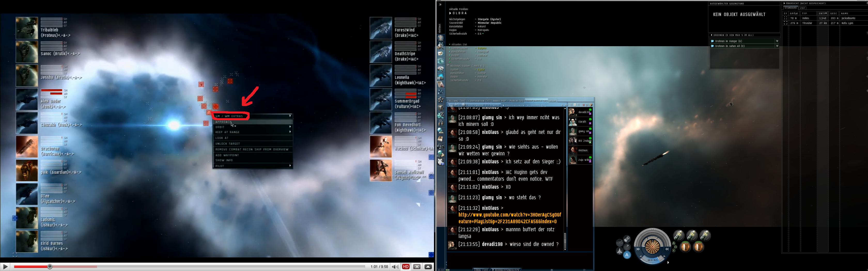Click devadi198 in the chat member list
The height and width of the screenshot is (271, 868).
pyautogui.click(x=580, y=112)
